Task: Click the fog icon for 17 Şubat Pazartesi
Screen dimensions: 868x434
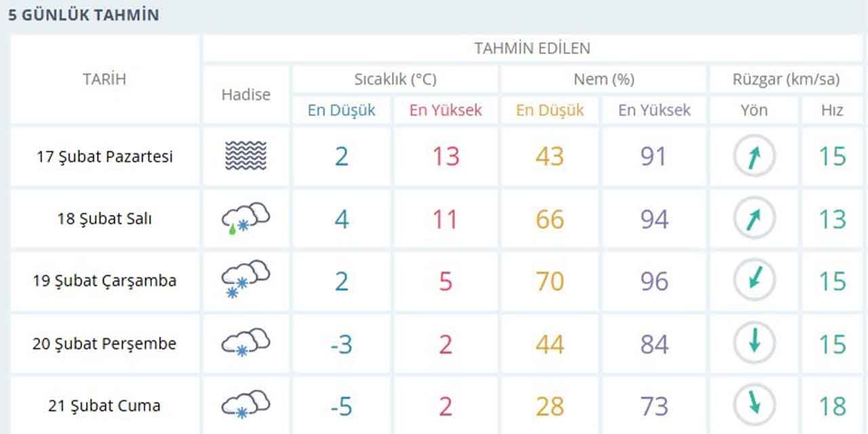Action: point(245,156)
